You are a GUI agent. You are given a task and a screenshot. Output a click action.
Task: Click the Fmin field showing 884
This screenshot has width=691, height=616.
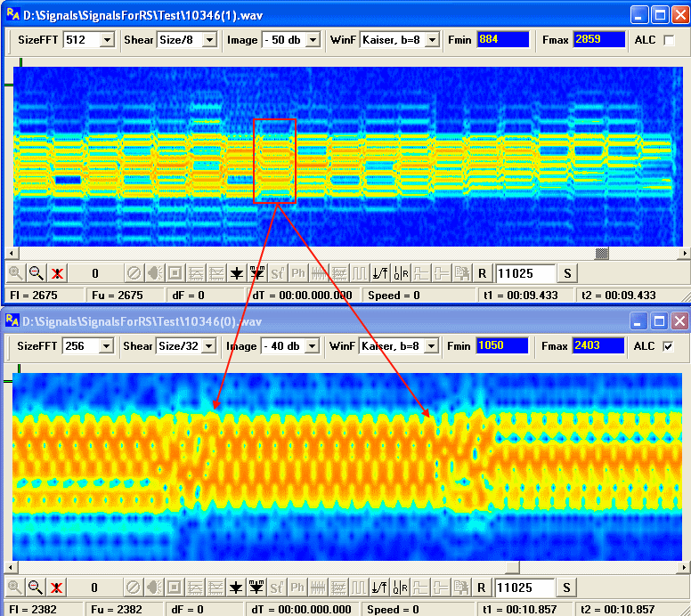502,40
